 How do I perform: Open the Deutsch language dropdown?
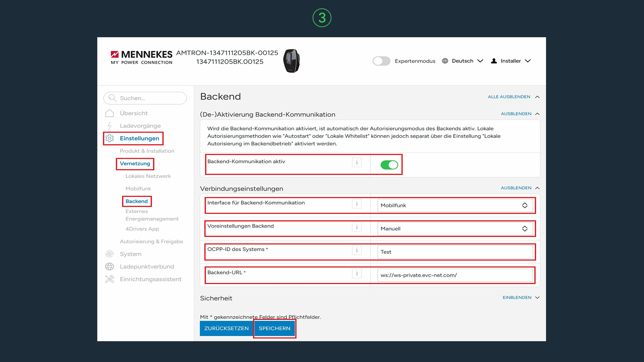[463, 61]
